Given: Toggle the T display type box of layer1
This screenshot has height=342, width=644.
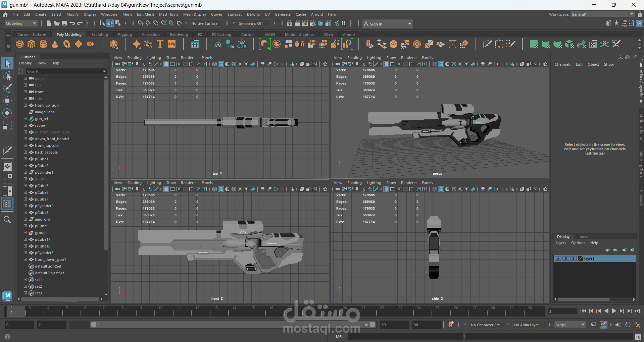Looking at the screenshot, I should 574,259.
